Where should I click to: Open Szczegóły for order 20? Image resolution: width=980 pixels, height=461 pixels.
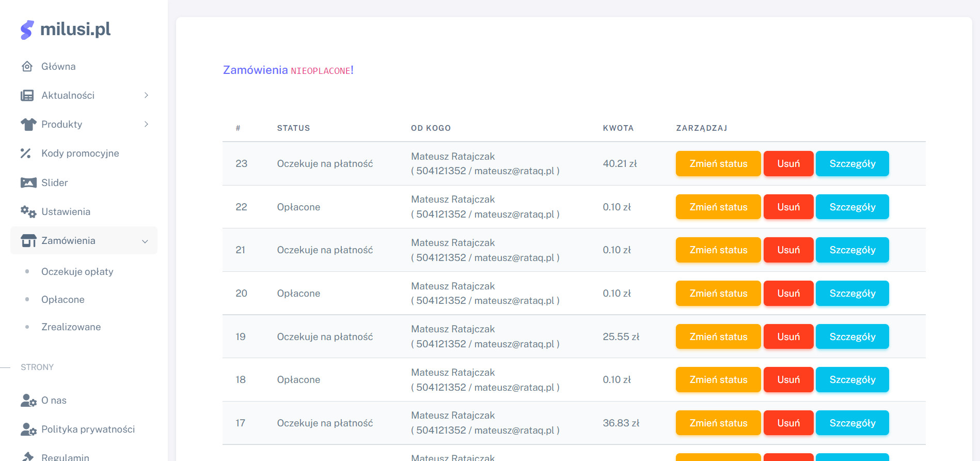tap(852, 293)
